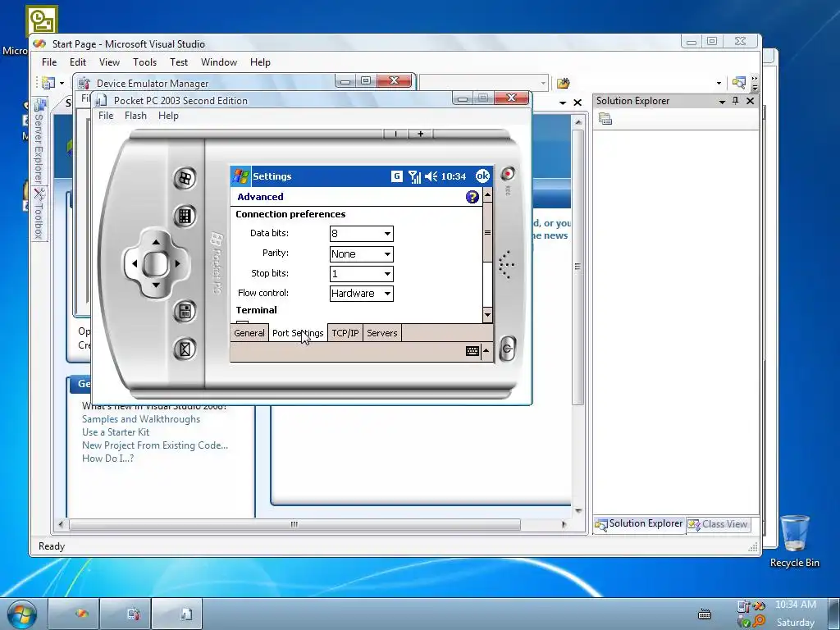Tap the signal antenna icon in Pocket PC
The width and height of the screenshot is (840, 630).
click(x=414, y=176)
